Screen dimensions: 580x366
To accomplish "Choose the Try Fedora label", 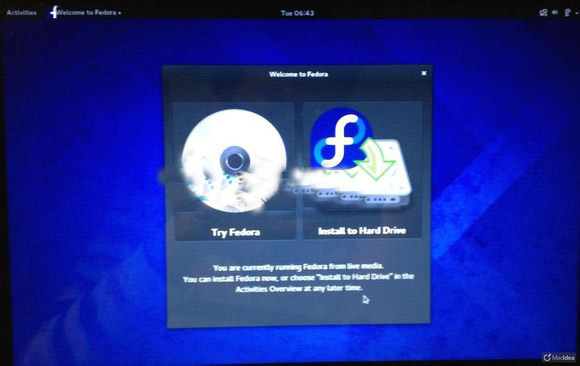I will coord(236,232).
